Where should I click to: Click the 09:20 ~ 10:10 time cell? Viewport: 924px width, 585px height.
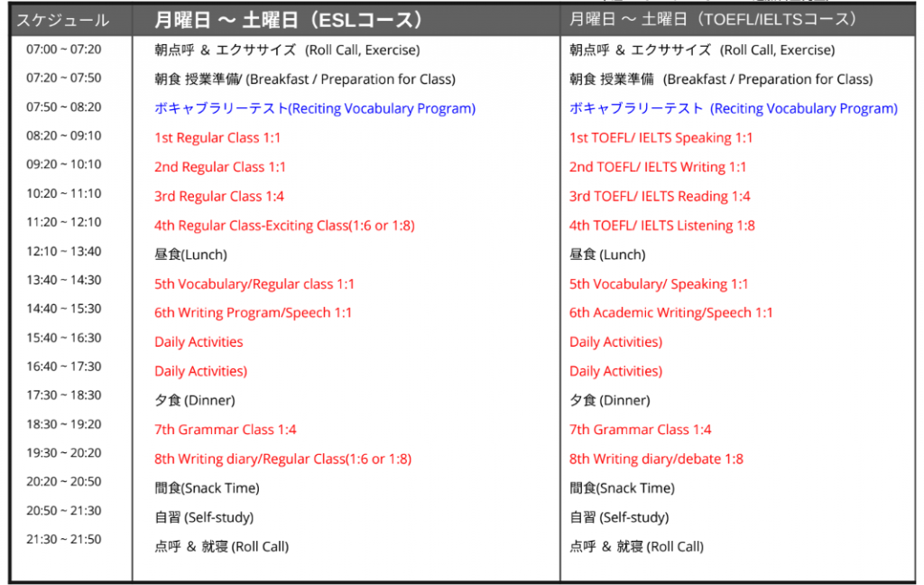(64, 164)
